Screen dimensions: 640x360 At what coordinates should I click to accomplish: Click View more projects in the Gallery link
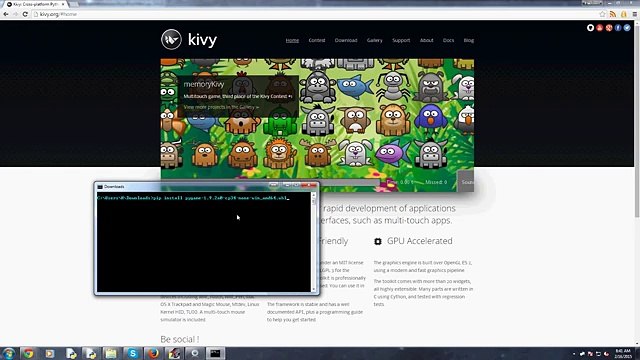(x=221, y=107)
